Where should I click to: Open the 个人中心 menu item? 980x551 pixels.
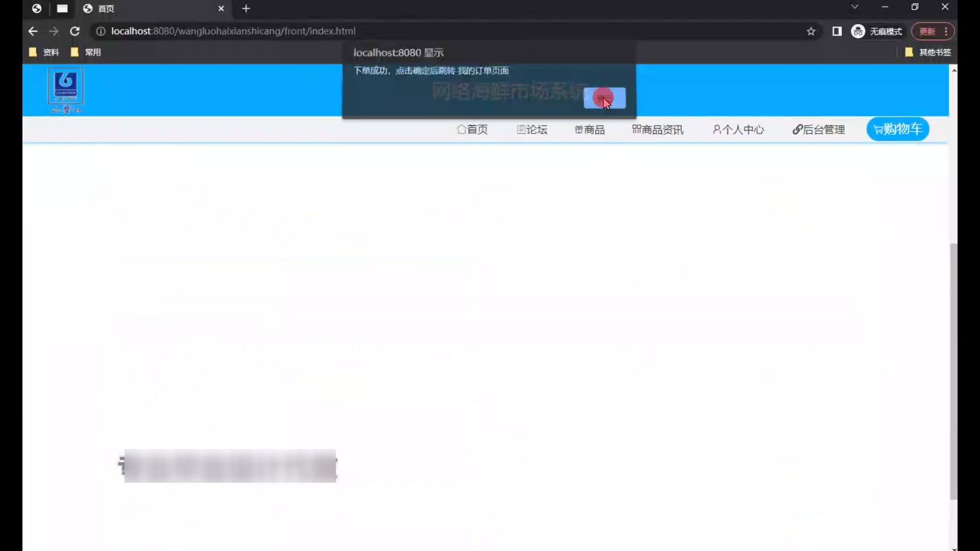(x=738, y=130)
